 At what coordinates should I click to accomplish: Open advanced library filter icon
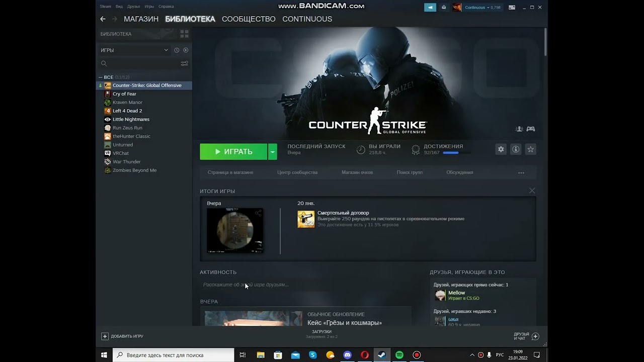click(x=184, y=63)
